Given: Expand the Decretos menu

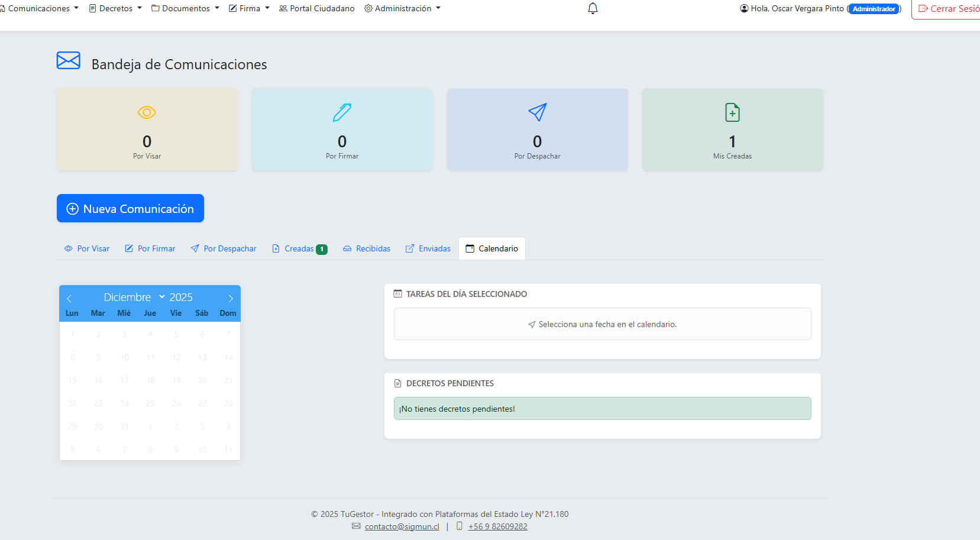Looking at the screenshot, I should click(115, 8).
